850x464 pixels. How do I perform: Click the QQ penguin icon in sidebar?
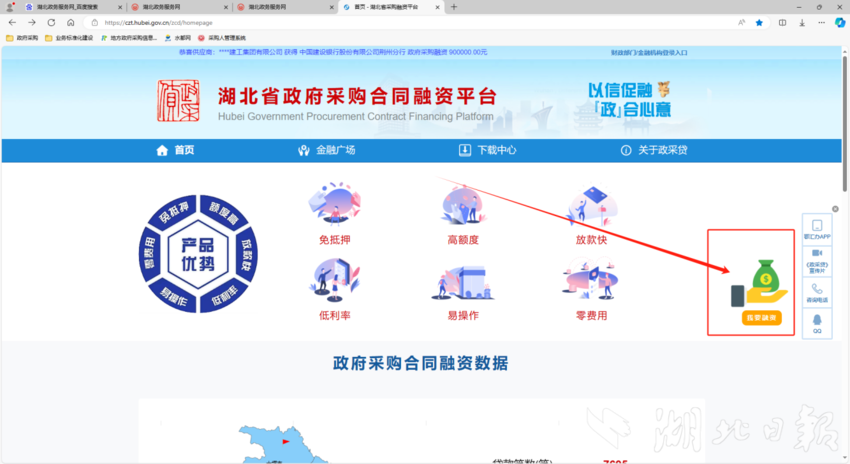817,322
